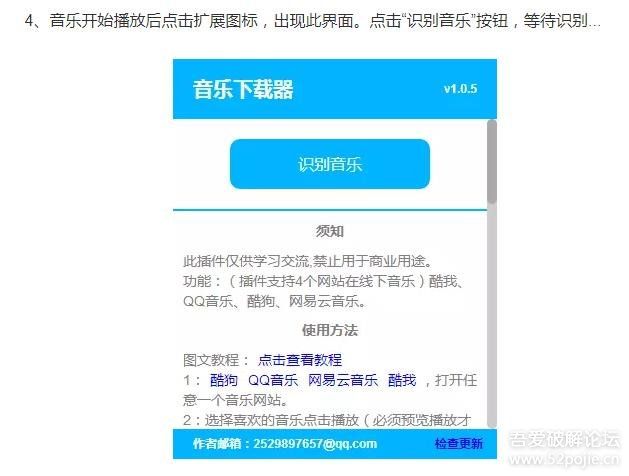Click 检查更新 in the footer
The width and height of the screenshot is (629, 476).
459,444
